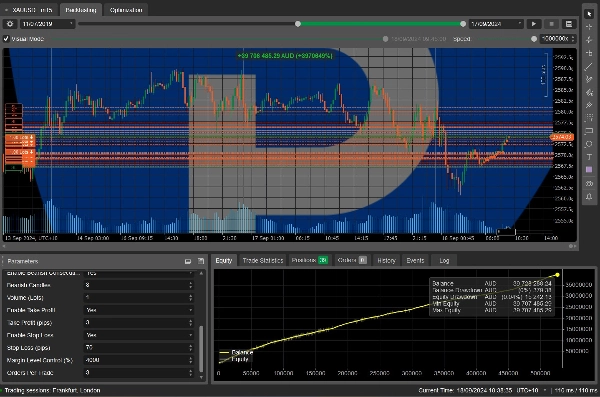Click the Take Profit (pips) field

pyautogui.click(x=139, y=322)
